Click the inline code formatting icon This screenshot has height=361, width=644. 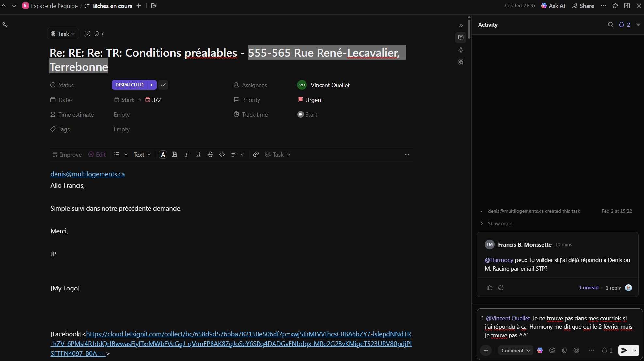pos(222,154)
